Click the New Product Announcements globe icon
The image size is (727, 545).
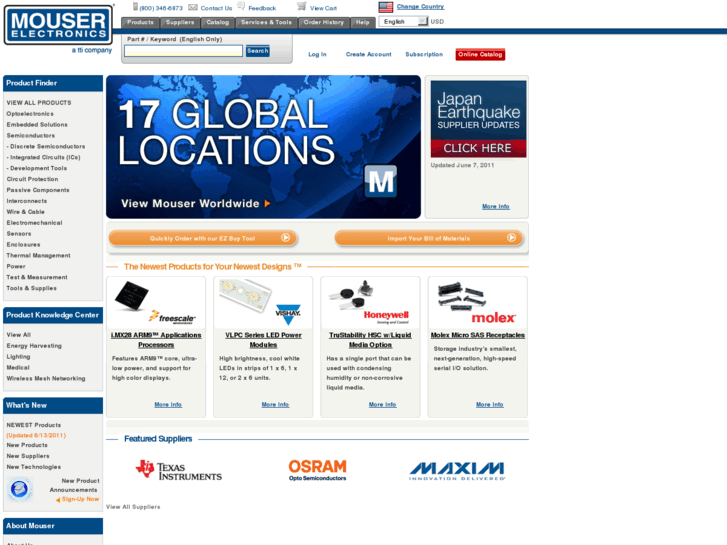pos(19,489)
